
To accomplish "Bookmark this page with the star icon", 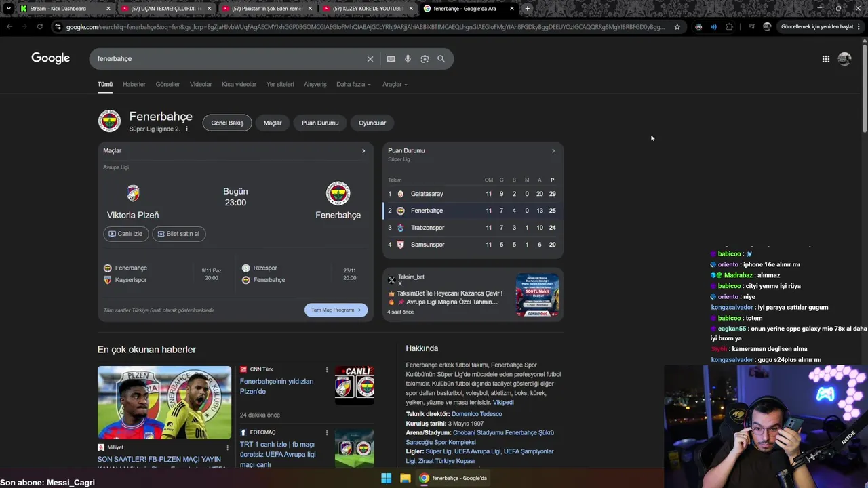I will [677, 27].
